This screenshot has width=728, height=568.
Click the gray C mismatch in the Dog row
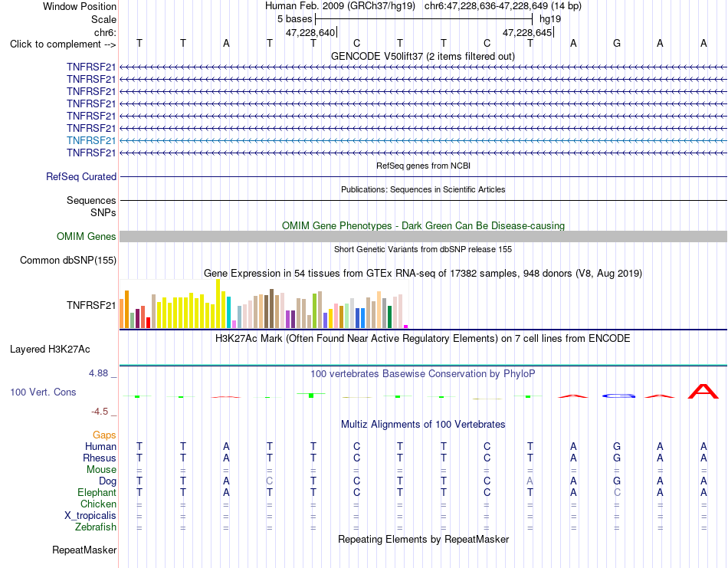point(269,481)
